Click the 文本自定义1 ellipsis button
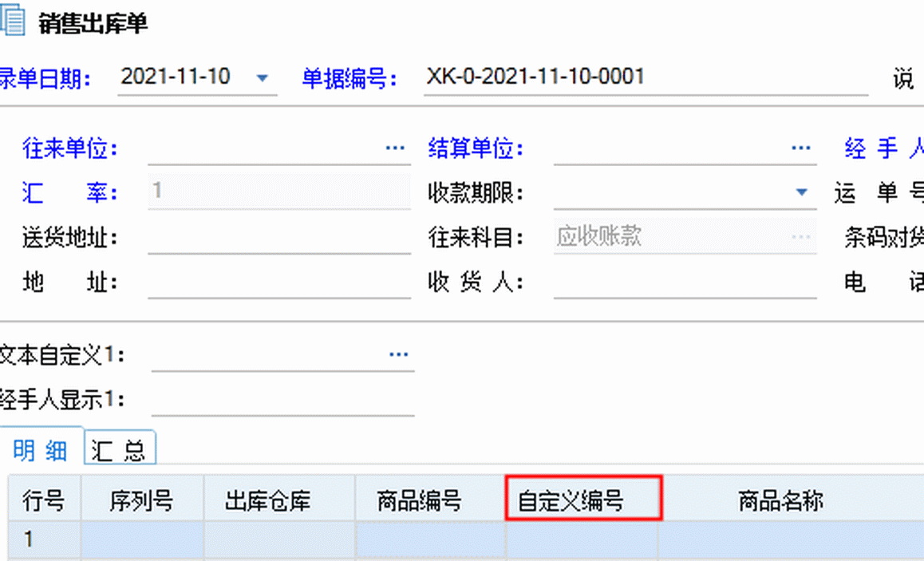The width and height of the screenshot is (924, 561). tap(399, 354)
